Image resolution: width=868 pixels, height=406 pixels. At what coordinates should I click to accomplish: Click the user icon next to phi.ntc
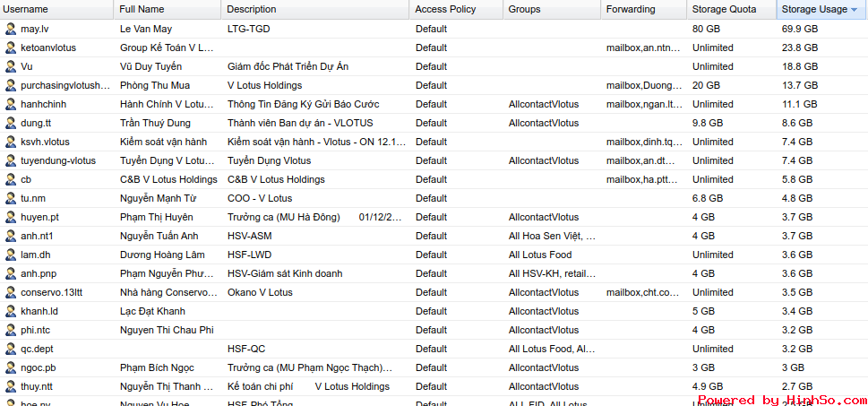click(x=10, y=330)
